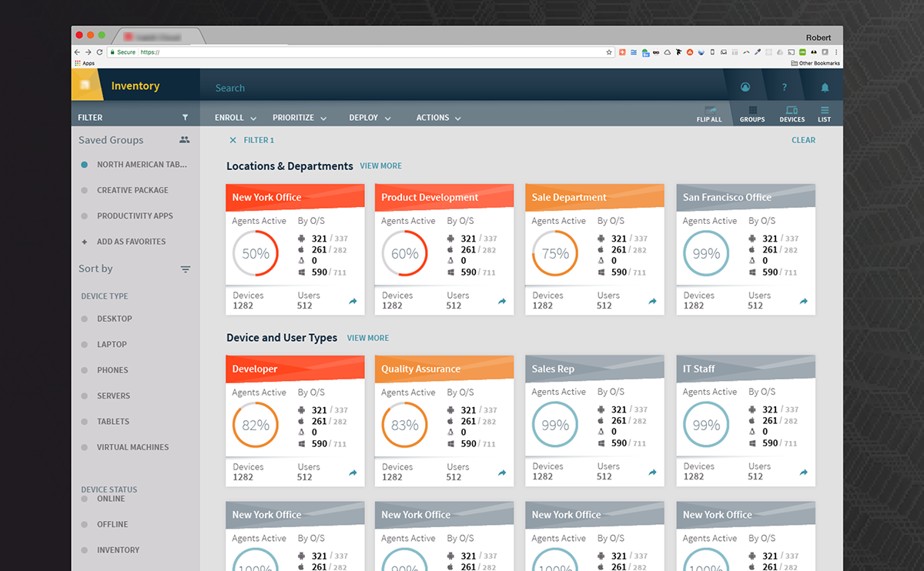Remove Filter 1 with the X icon
Screen dimensions: 924x571
[x=233, y=140]
